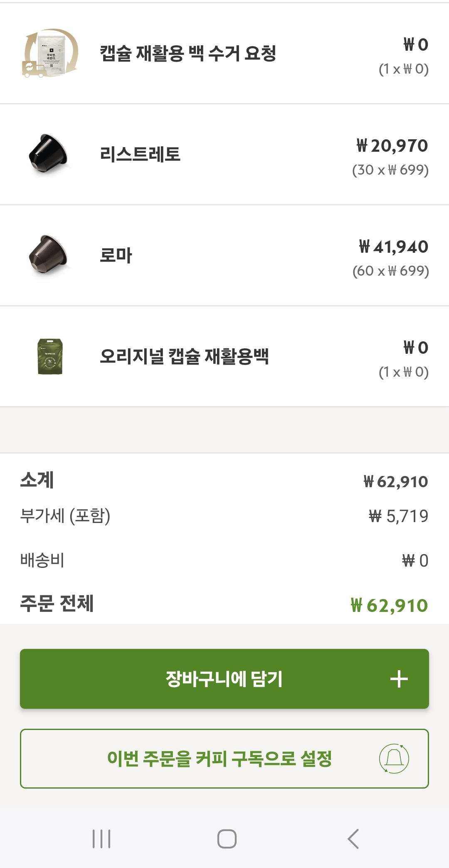
Task: Tap the 로마 price ₩41,940
Action: click(x=393, y=247)
